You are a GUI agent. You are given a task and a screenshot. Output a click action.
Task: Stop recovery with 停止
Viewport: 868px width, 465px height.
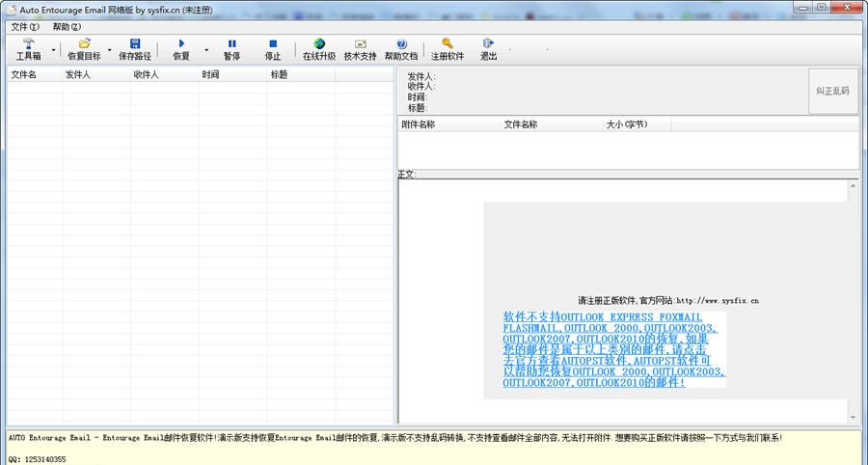click(x=272, y=49)
